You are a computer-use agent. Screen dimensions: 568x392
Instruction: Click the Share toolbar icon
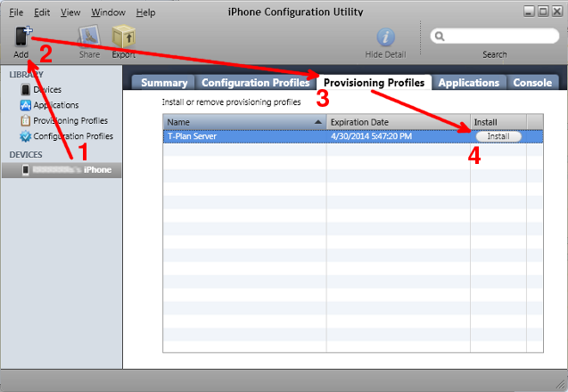89,37
